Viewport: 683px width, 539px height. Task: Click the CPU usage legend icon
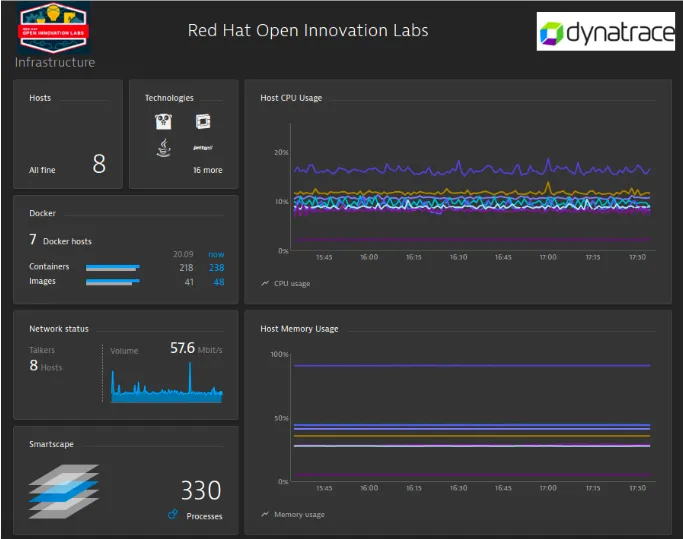[265, 283]
